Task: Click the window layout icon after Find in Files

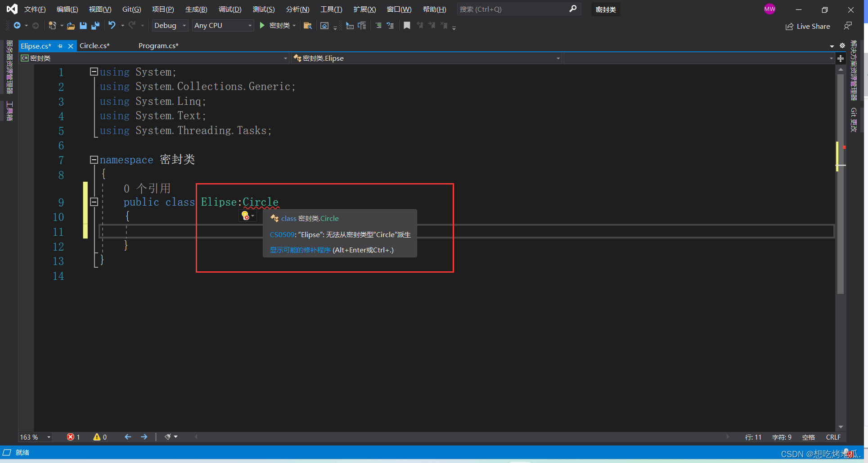Action: 324,26
